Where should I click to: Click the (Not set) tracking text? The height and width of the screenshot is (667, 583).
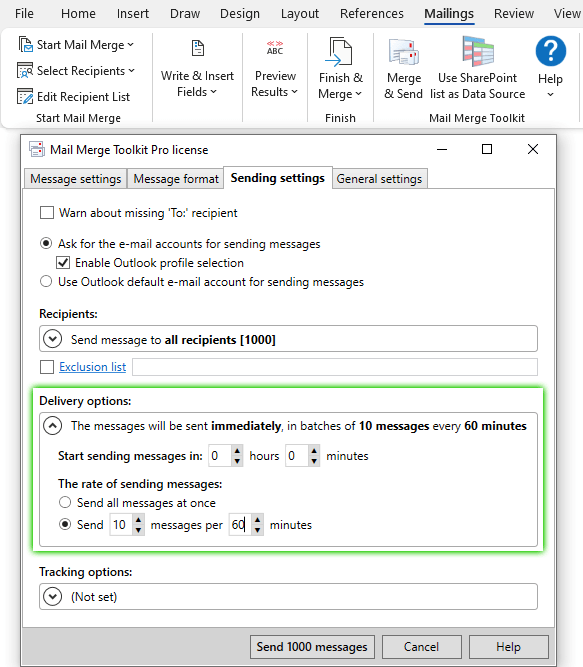(94, 597)
